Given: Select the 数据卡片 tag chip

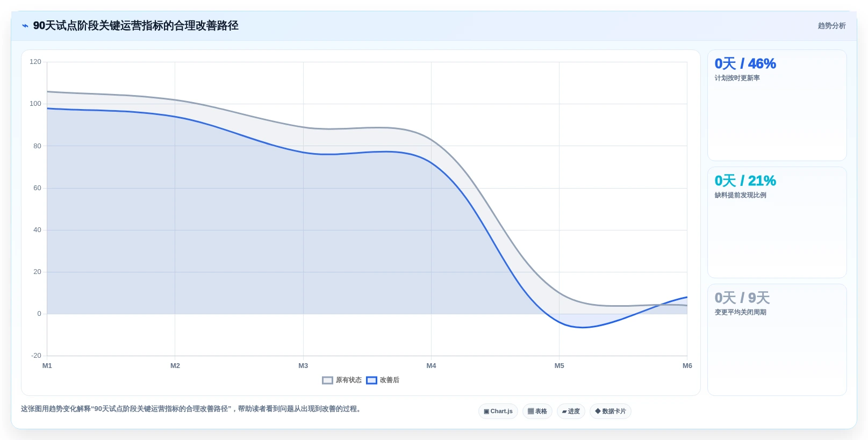Looking at the screenshot, I should 611,412.
